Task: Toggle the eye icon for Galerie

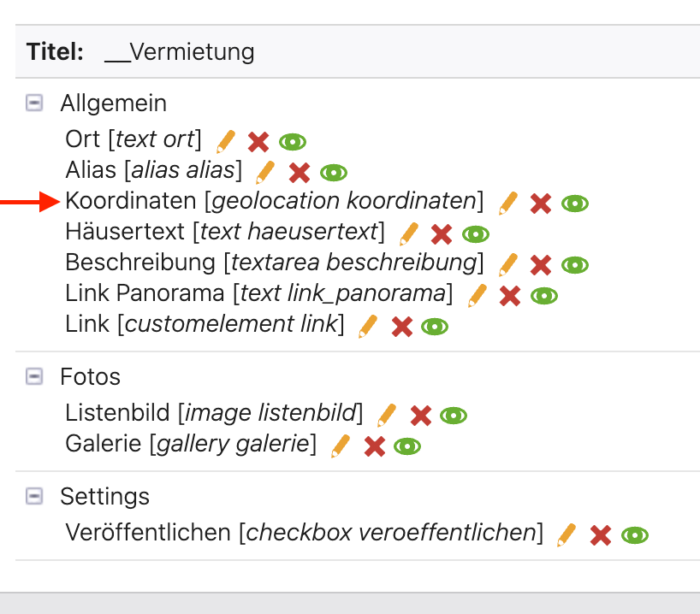Action: (x=407, y=446)
